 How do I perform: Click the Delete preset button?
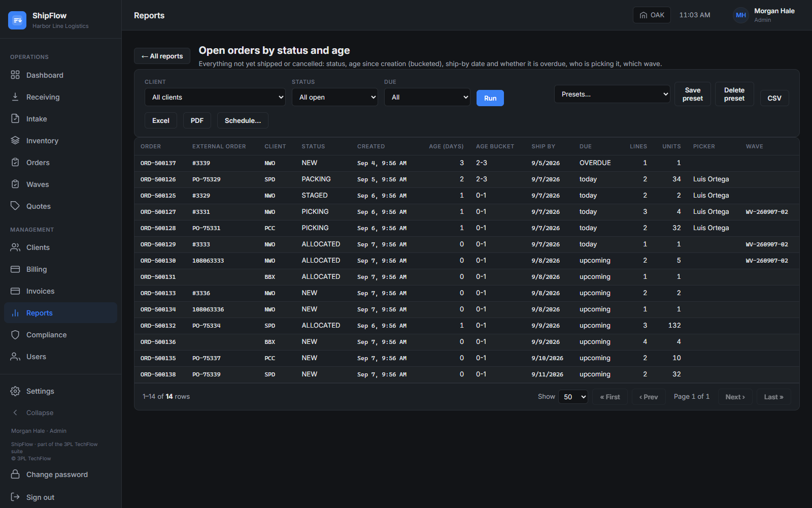pos(734,94)
